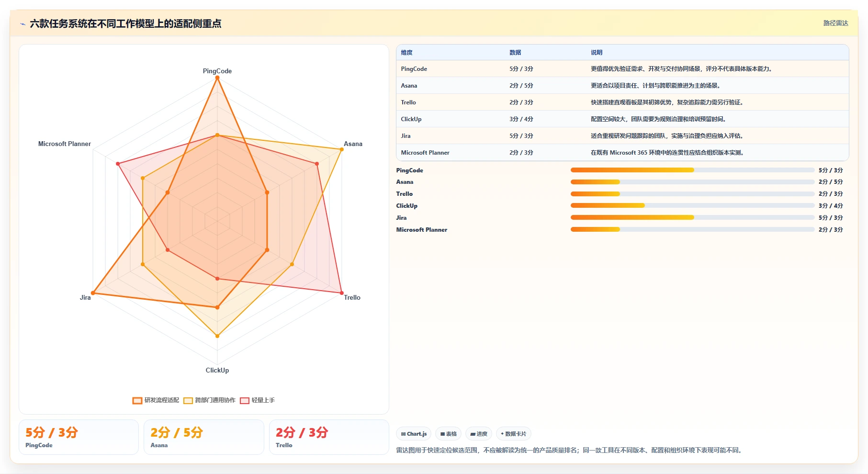The height and width of the screenshot is (474, 868).
Task: Click the Jira progress bar
Action: click(692, 217)
